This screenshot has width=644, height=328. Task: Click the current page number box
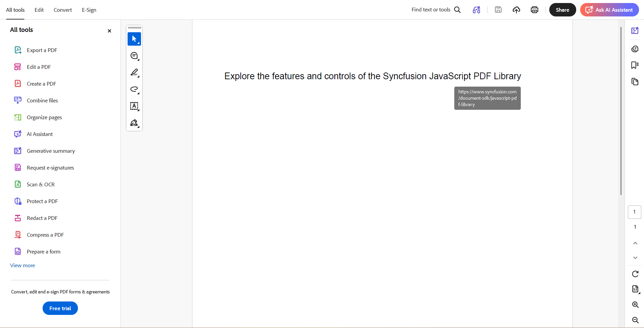(635, 212)
